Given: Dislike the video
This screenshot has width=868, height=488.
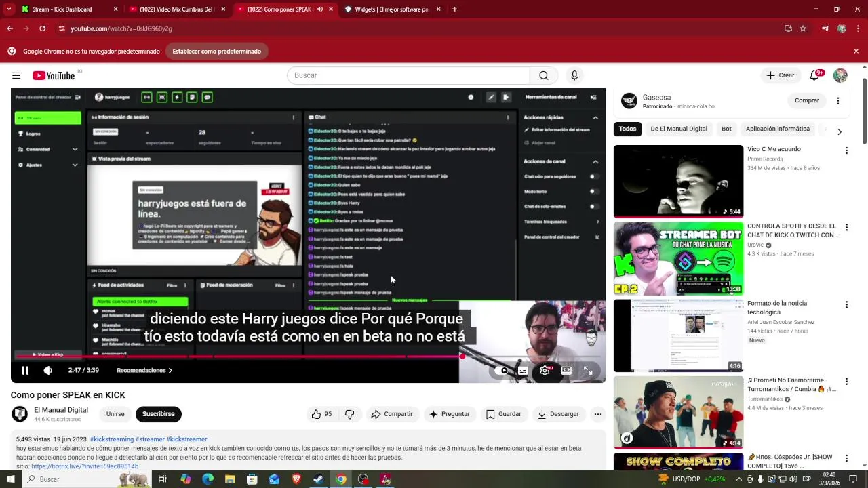Looking at the screenshot, I should pos(350,414).
